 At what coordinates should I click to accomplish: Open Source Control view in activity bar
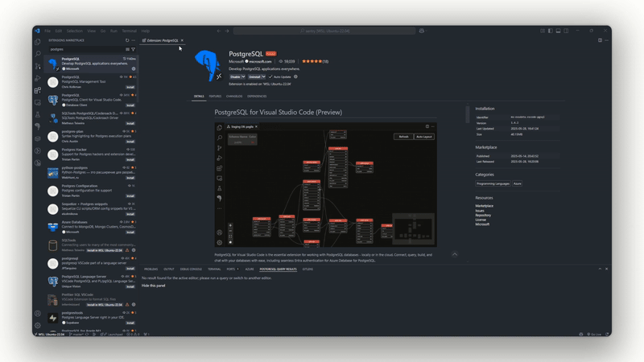pyautogui.click(x=38, y=66)
